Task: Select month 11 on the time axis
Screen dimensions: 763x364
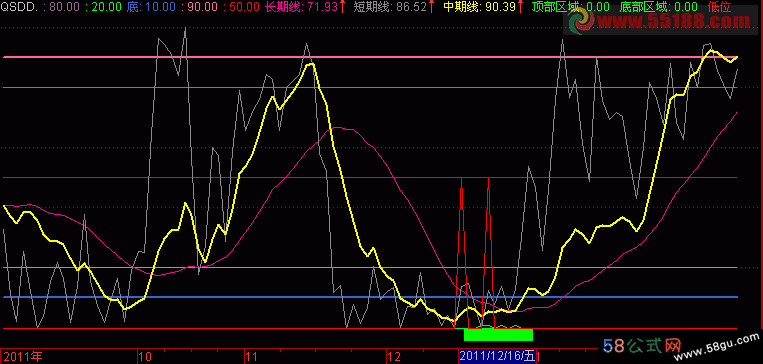Action: (x=251, y=357)
